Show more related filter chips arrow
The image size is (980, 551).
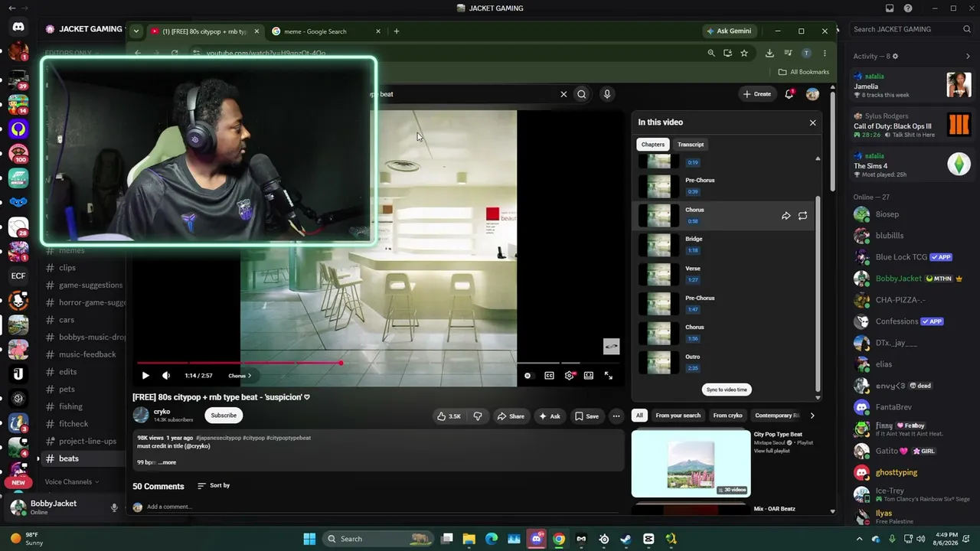[812, 416]
